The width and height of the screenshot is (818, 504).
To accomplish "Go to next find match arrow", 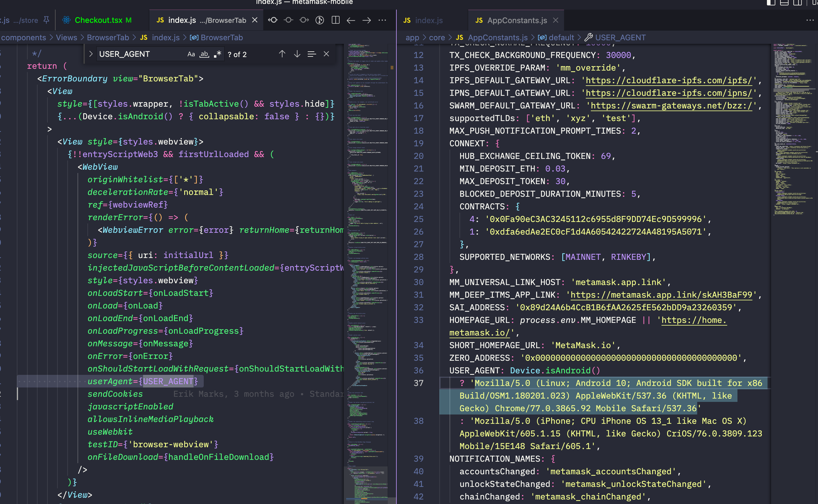I will [297, 54].
